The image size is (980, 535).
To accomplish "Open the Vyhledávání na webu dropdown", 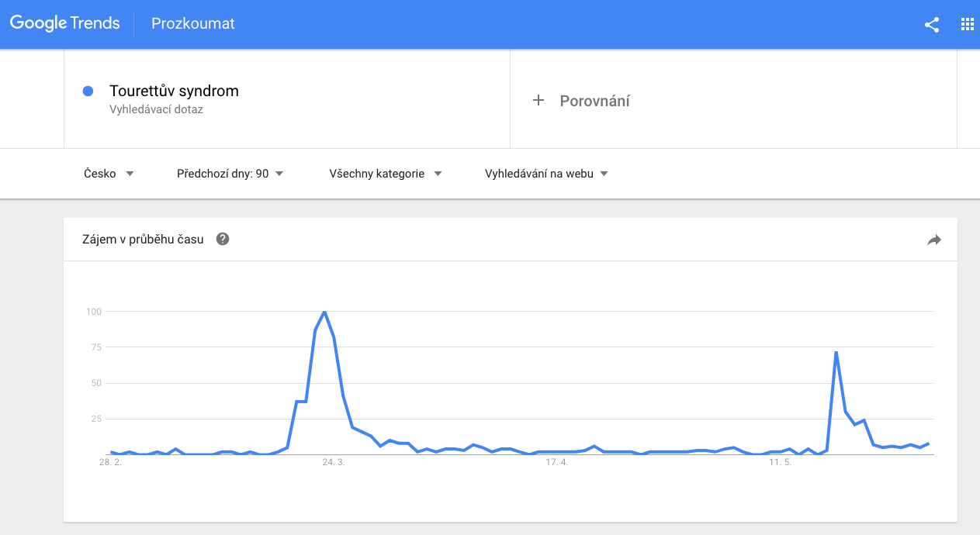I will click(546, 174).
